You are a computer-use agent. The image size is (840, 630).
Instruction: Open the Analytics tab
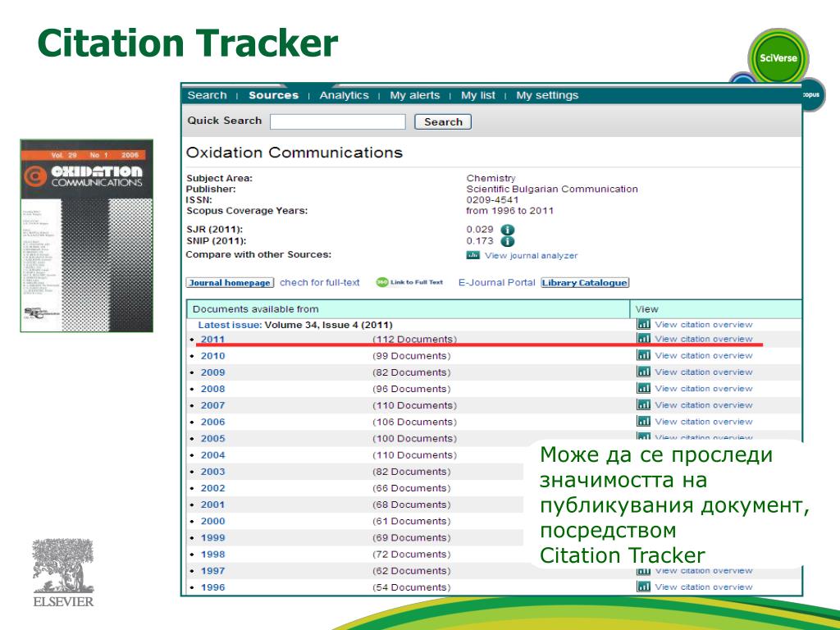click(x=344, y=95)
